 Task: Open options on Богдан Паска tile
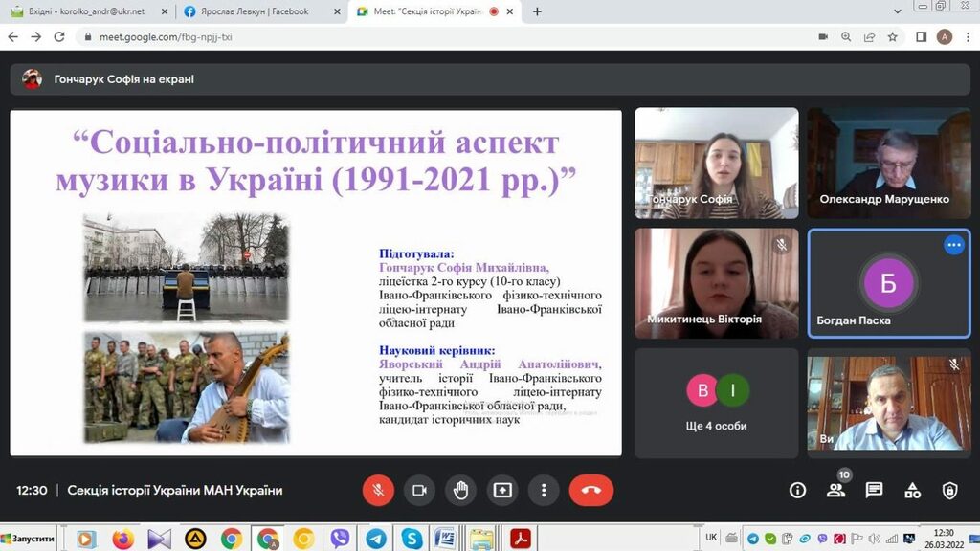(953, 245)
